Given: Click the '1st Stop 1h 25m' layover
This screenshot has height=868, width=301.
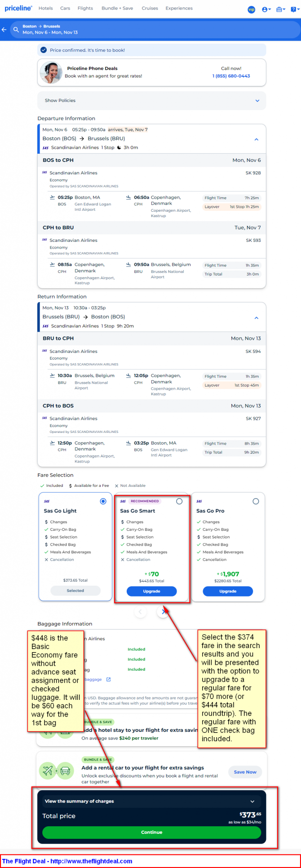Looking at the screenshot, I should point(244,207).
